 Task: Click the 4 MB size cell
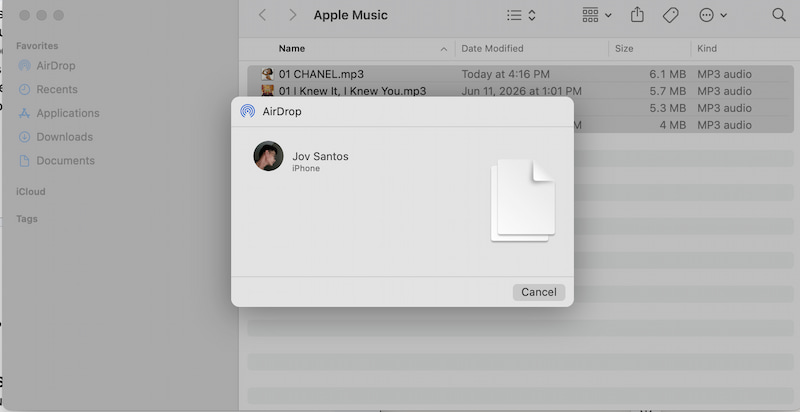coord(672,125)
